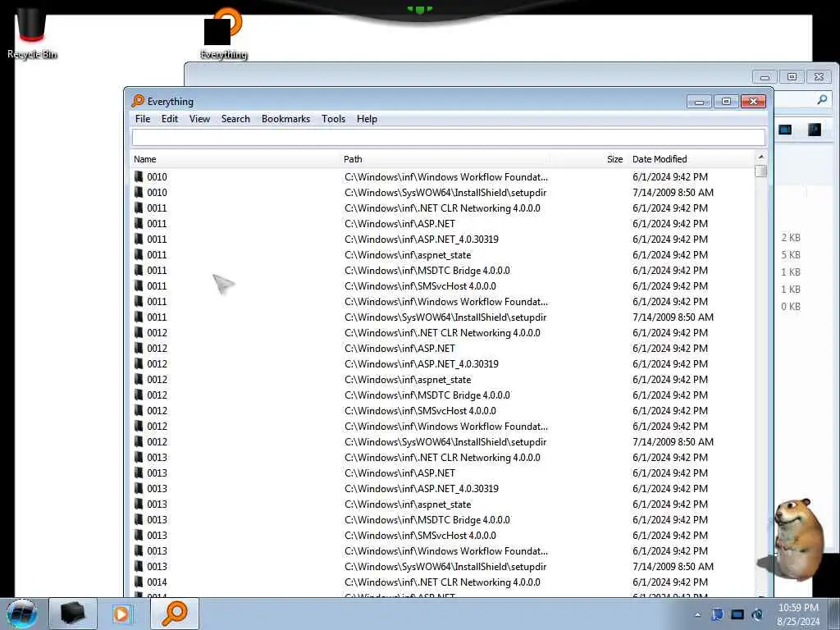Viewport: 840px width, 630px height.
Task: Open the Tools menu
Action: tap(333, 119)
